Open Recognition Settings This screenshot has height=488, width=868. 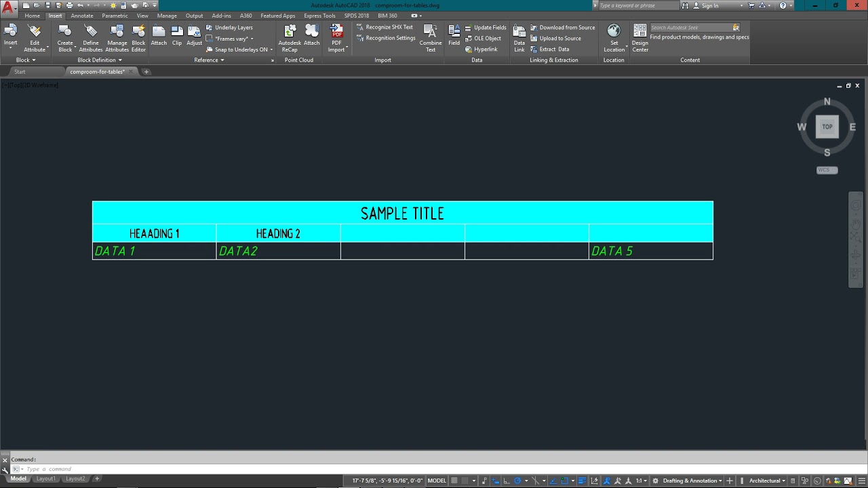pyautogui.click(x=386, y=38)
